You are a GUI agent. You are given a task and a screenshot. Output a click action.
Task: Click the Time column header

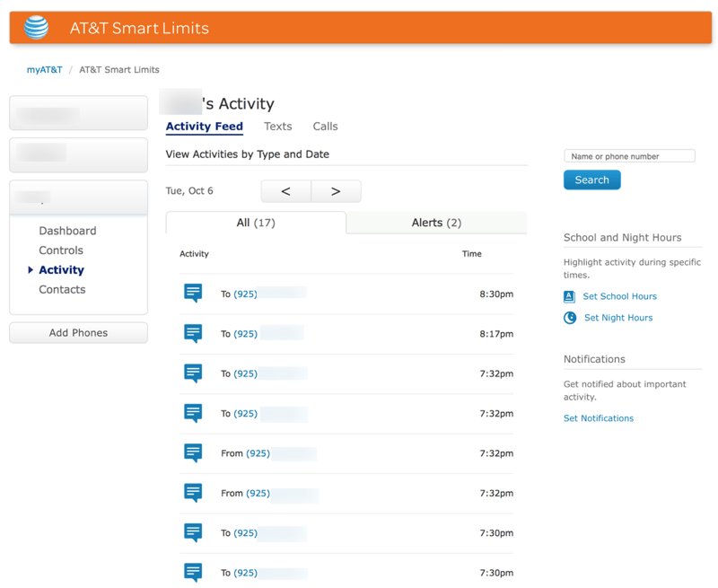click(x=472, y=254)
